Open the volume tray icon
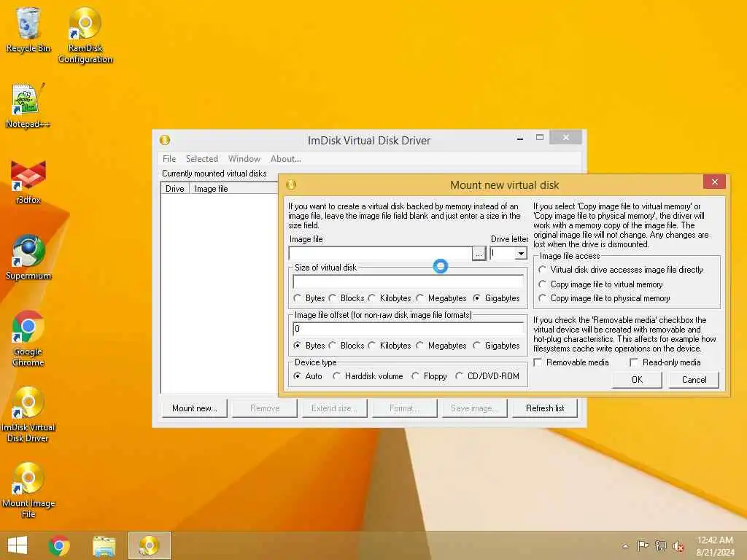 678,545
